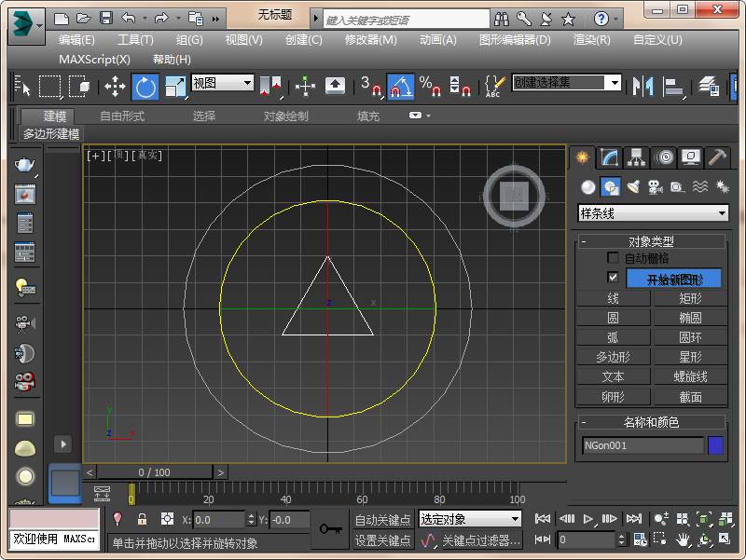Screen dimensions: 746x560
Task: Collapse the 名称和颜色 rollout
Action: tap(651, 422)
